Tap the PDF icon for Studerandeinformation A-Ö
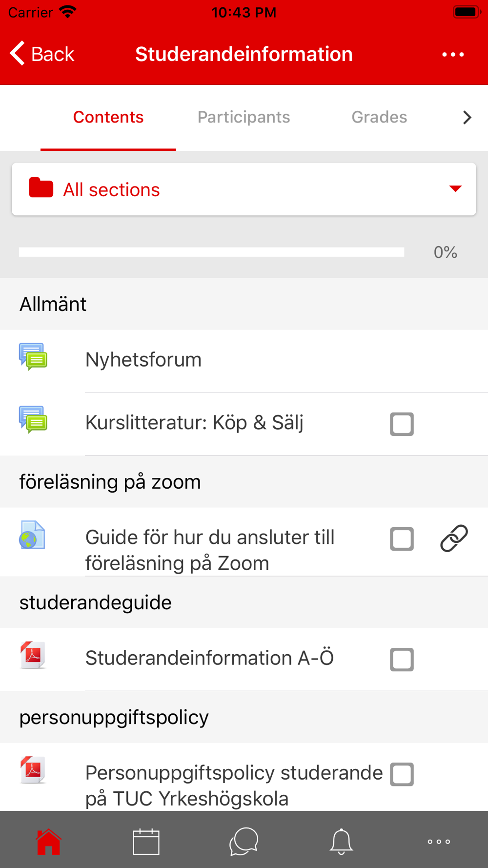488x868 pixels. pyautogui.click(x=33, y=655)
